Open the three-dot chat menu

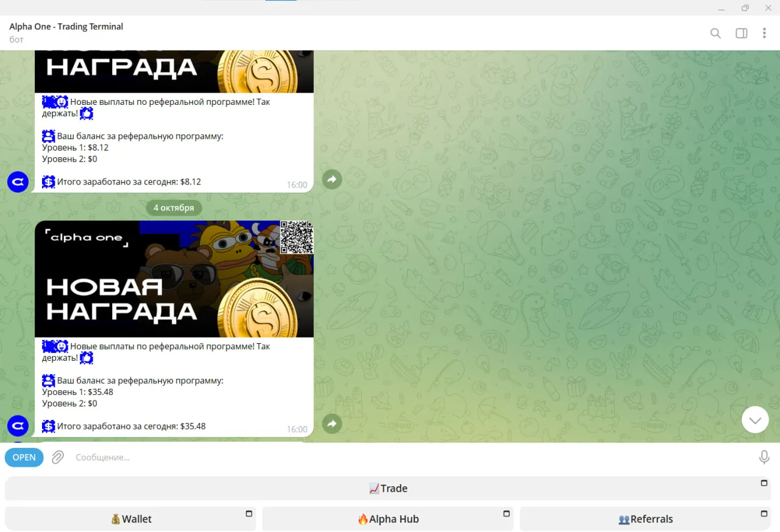[764, 34]
